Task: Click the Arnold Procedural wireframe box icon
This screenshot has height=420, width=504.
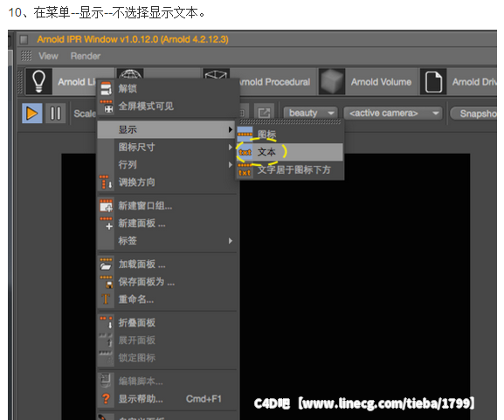Action: tap(216, 74)
